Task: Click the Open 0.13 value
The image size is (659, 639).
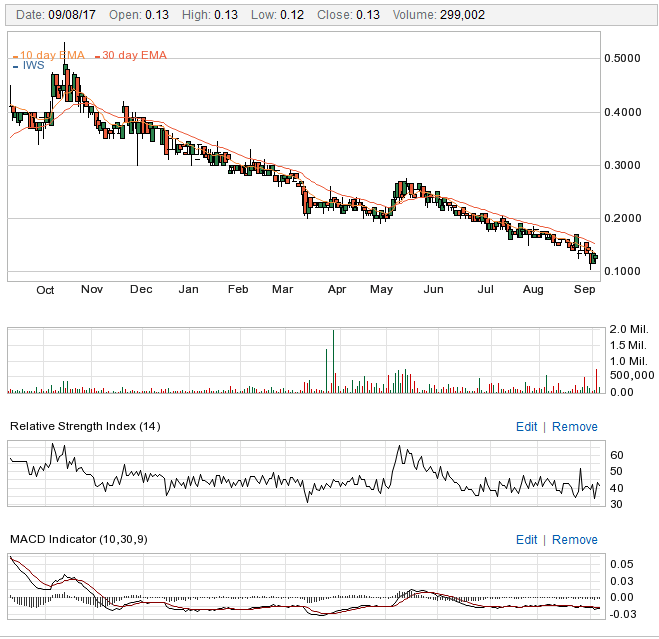Action: [x=157, y=15]
